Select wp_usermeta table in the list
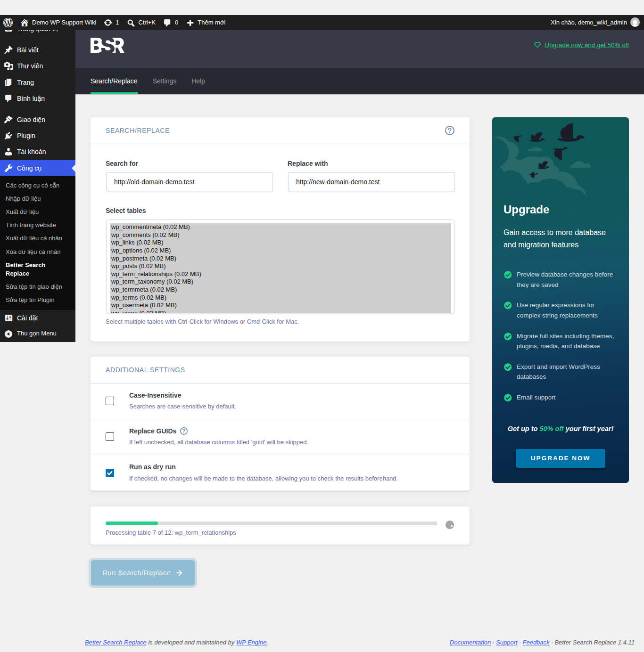644x652 pixels. pyautogui.click(x=281, y=305)
